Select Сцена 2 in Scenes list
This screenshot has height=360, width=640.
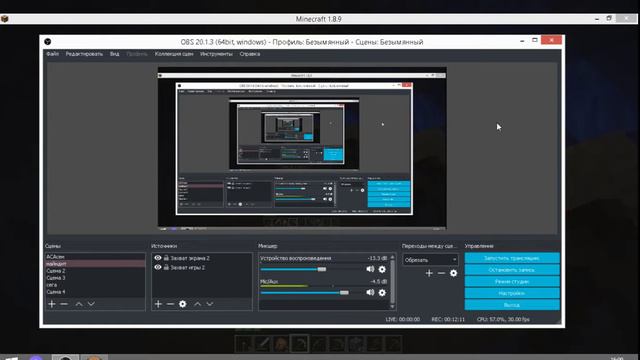(x=95, y=271)
